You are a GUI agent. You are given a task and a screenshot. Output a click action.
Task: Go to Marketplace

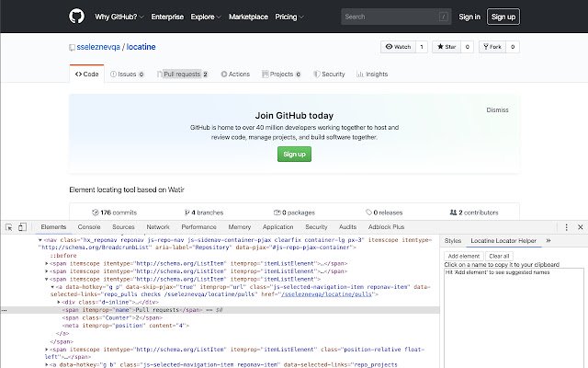(x=248, y=17)
